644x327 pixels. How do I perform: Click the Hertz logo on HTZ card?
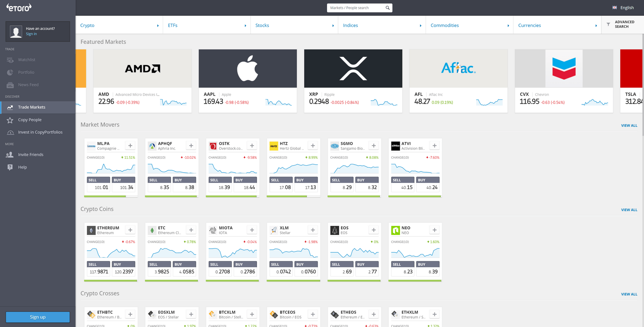tap(274, 146)
